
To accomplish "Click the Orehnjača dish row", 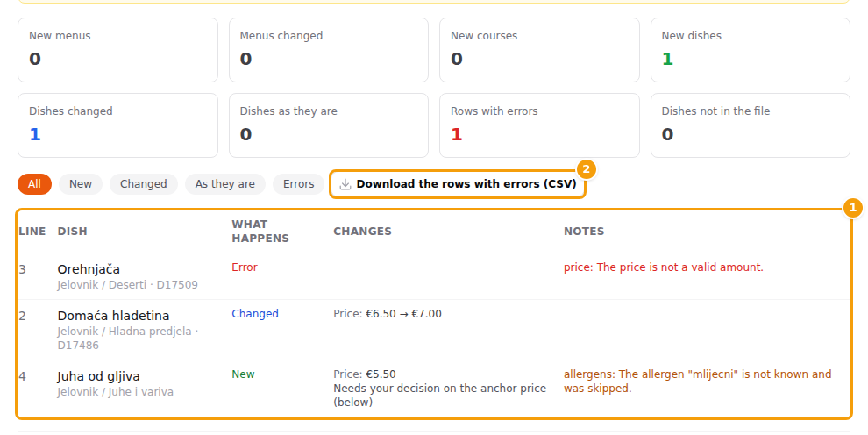I will (x=434, y=276).
